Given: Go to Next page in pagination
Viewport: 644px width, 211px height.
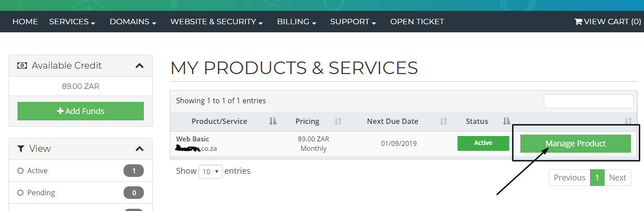Looking at the screenshot, I should (x=618, y=178).
